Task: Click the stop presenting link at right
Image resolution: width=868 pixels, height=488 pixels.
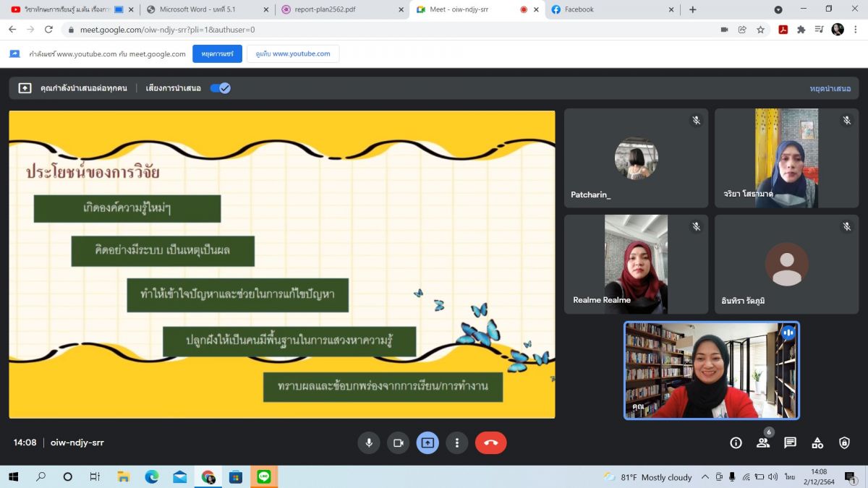Action: click(830, 88)
